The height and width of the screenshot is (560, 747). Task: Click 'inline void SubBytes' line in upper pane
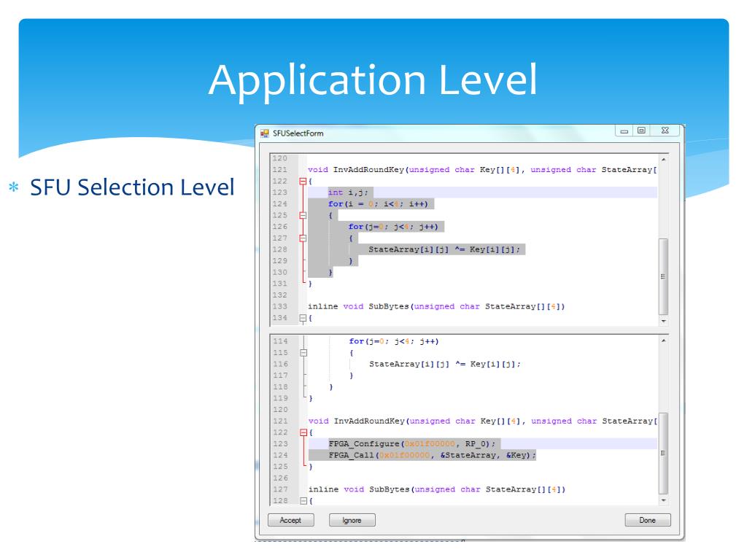(436, 307)
